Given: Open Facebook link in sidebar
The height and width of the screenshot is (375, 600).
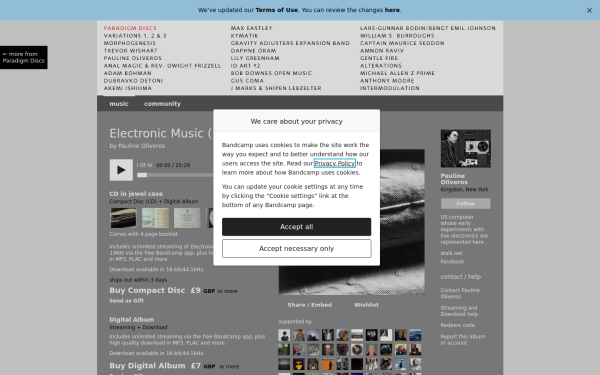Looking at the screenshot, I should point(452,262).
